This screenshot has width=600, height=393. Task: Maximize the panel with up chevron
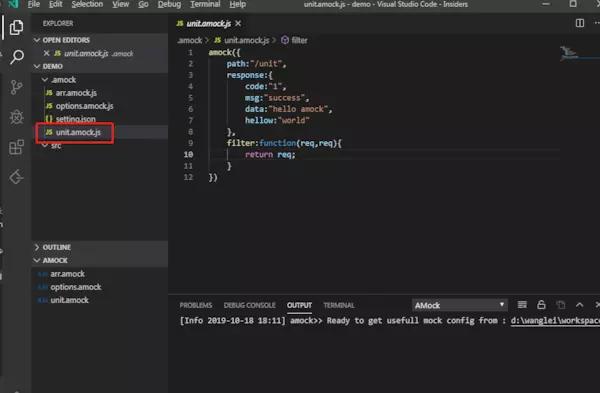point(579,305)
